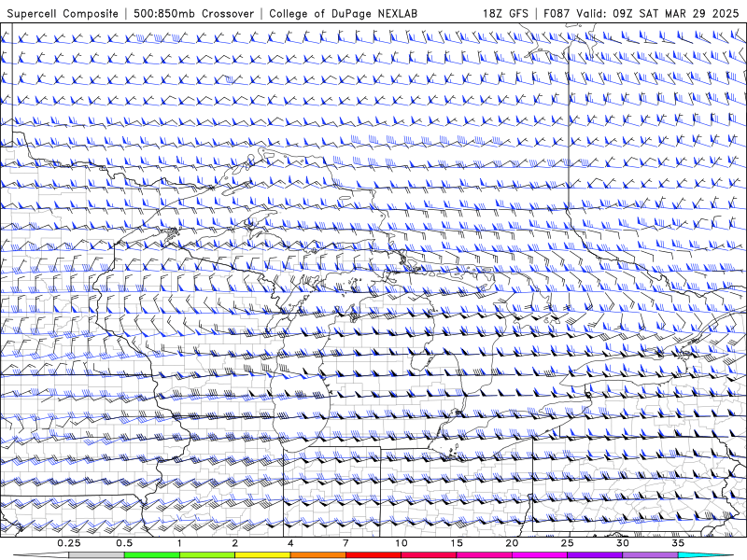Click the '35' colorbar label
This screenshot has height=560, width=747.
coord(678,543)
